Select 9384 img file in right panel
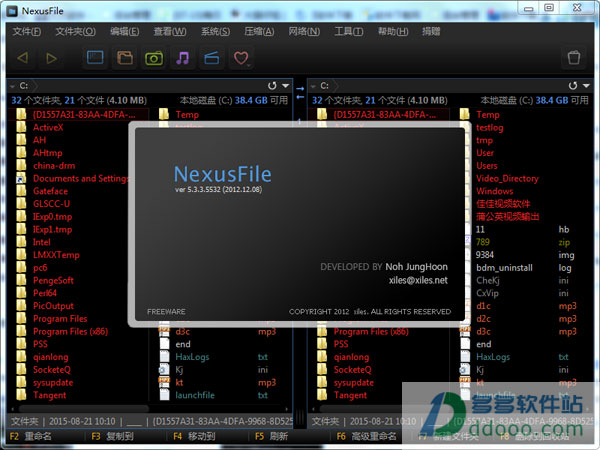Screen dimensions: 600x450 [x=485, y=255]
